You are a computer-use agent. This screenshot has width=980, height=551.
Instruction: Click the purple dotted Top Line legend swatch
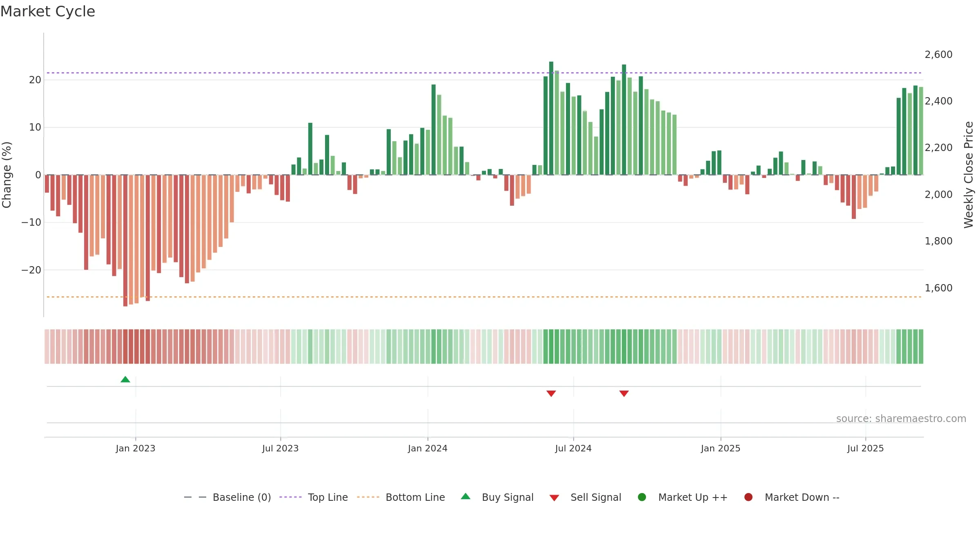[290, 497]
